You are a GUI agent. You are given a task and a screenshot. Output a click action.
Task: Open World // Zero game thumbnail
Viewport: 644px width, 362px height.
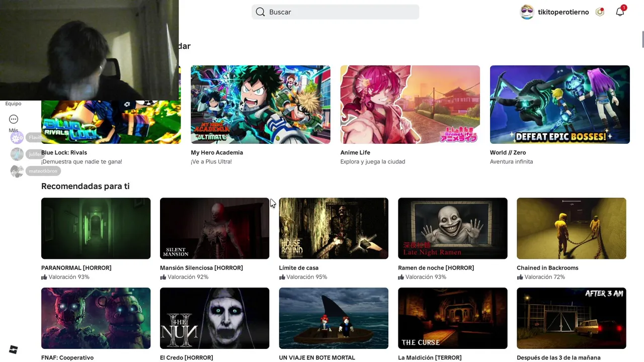(x=560, y=105)
